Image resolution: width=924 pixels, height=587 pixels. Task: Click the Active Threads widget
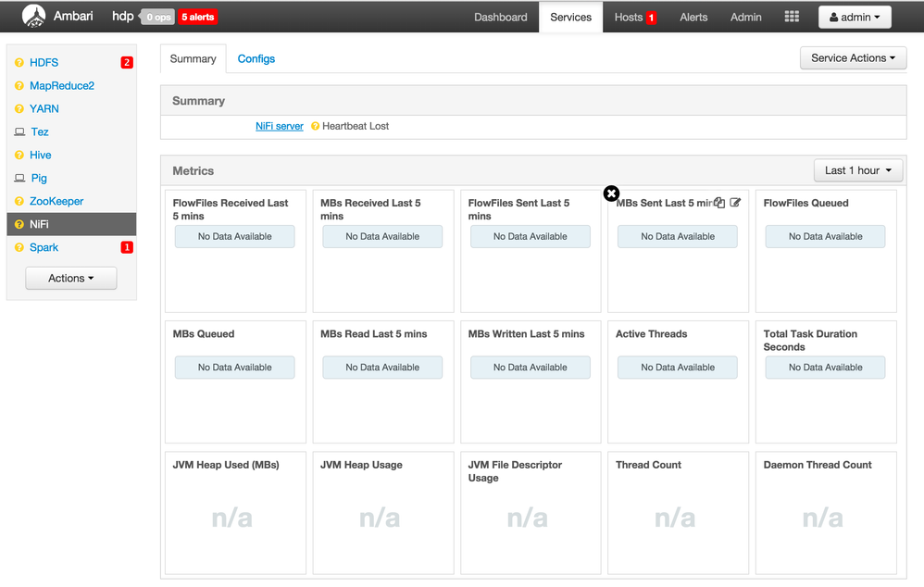click(x=679, y=381)
